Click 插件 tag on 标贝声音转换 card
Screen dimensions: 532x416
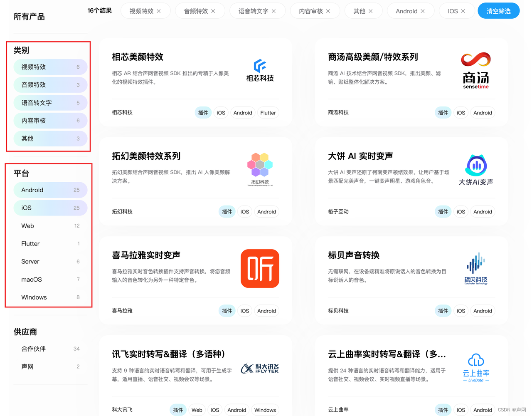443,311
